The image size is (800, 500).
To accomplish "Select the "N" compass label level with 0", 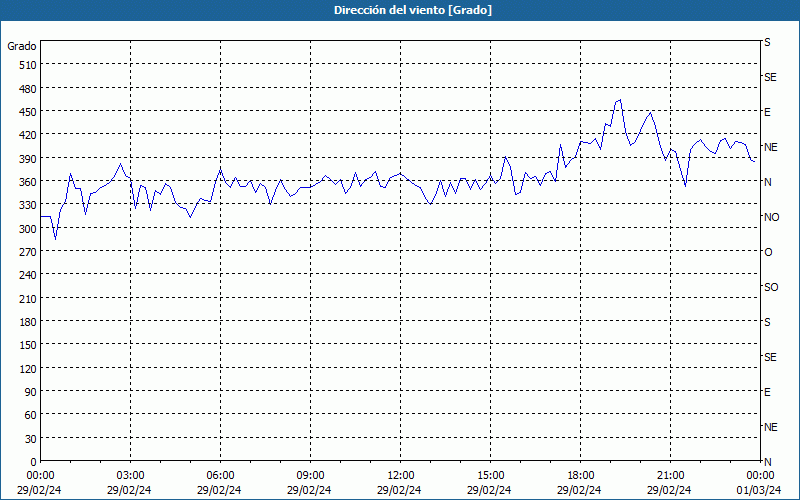I will click(767, 462).
